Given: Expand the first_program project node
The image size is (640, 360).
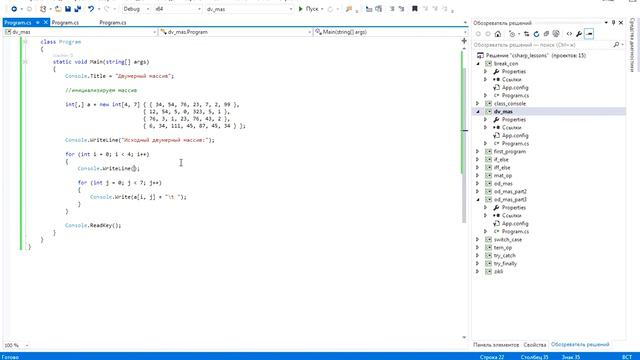Looking at the screenshot, I should (x=478, y=151).
